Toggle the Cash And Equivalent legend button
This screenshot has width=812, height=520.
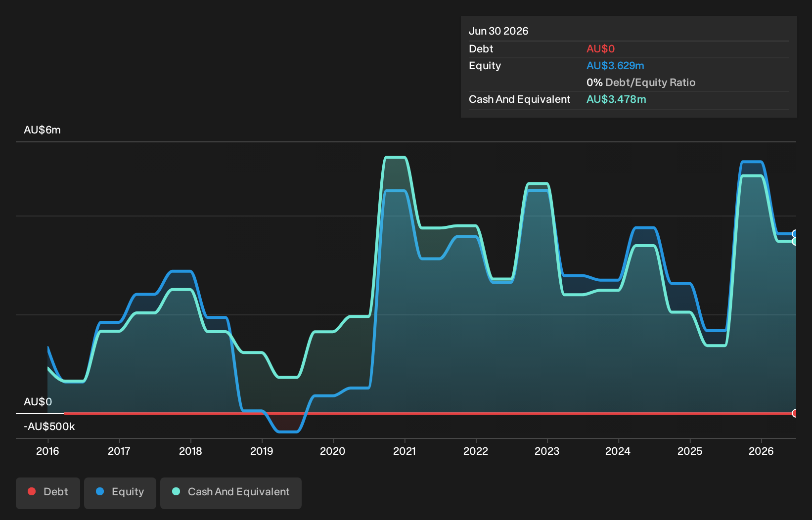pos(231,493)
